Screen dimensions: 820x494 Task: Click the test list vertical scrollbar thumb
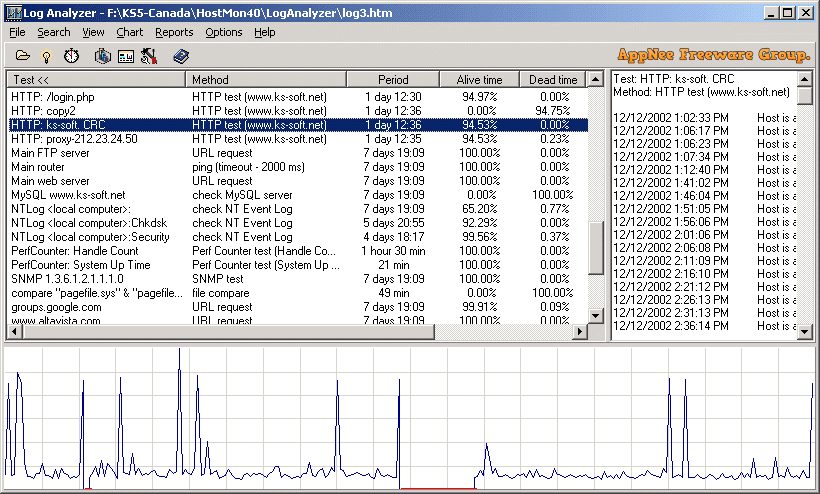(596, 248)
